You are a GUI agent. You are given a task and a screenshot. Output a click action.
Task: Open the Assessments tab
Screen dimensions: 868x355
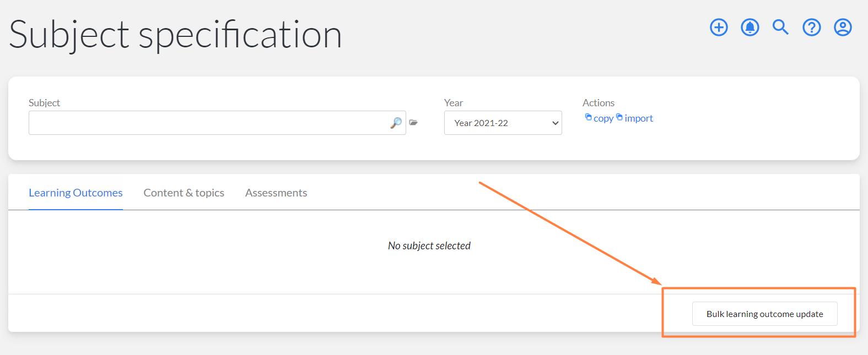tap(276, 193)
